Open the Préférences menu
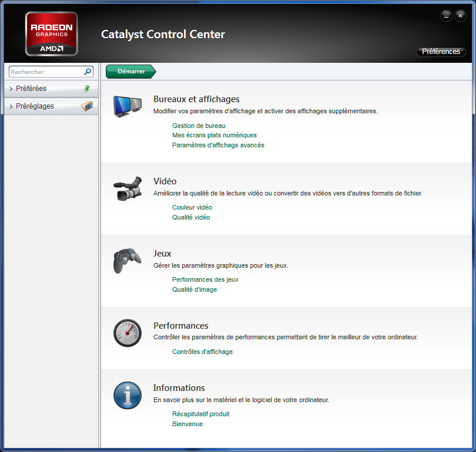 click(x=441, y=52)
